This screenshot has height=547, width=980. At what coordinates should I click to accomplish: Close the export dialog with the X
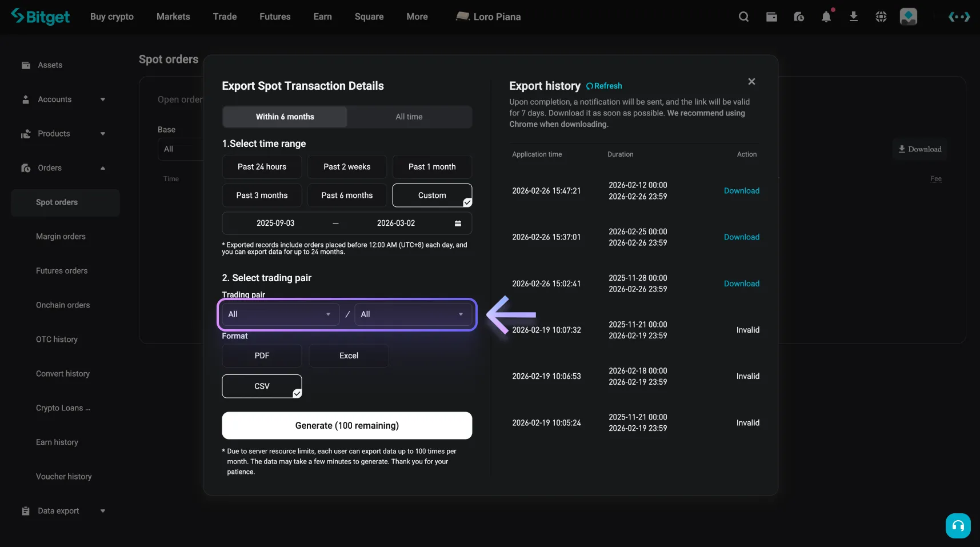click(751, 82)
